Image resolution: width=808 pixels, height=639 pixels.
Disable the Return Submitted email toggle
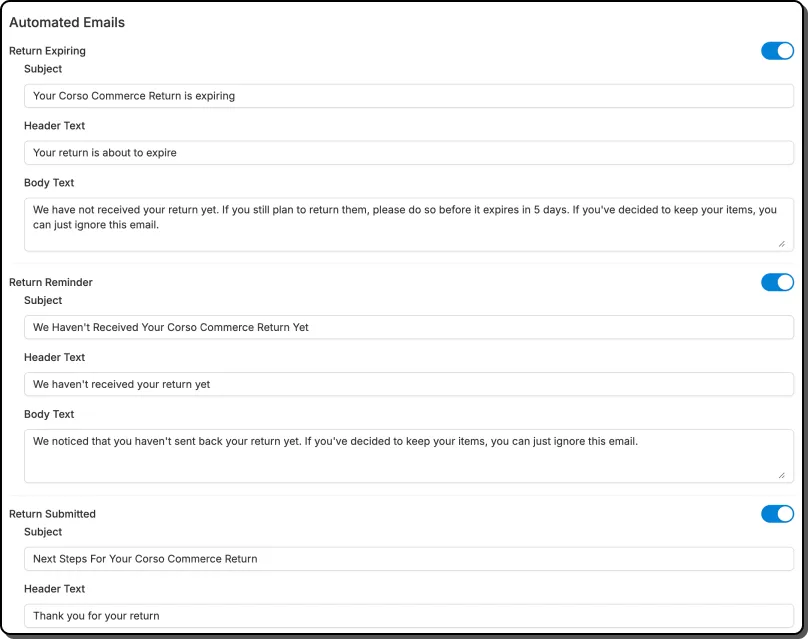pyautogui.click(x=777, y=513)
